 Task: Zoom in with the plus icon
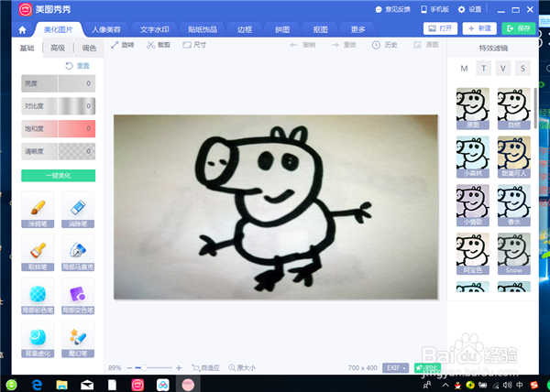click(179, 368)
